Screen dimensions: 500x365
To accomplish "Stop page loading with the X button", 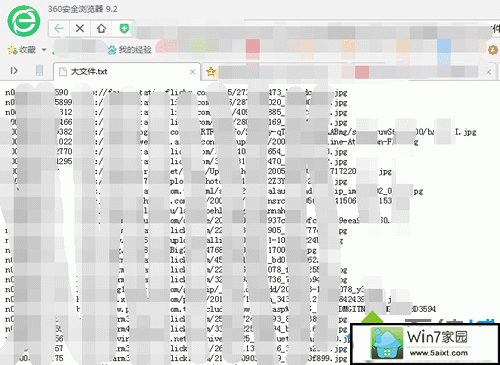I will 80,29.
